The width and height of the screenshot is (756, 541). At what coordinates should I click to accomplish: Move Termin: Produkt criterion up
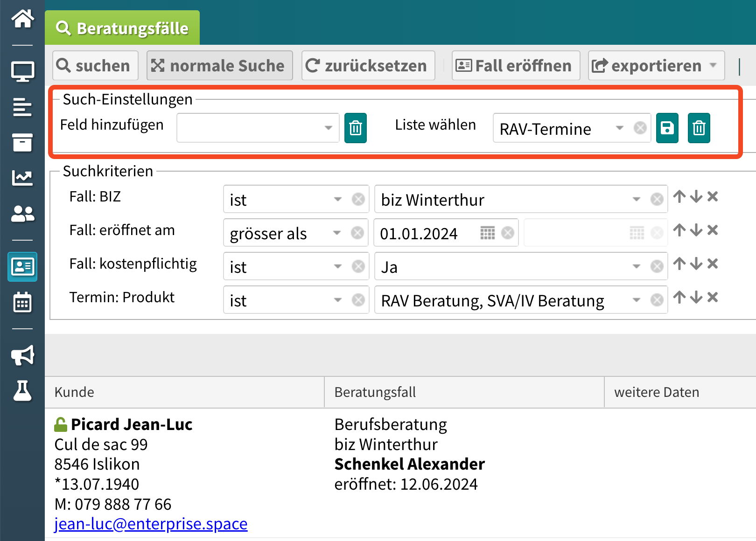(x=679, y=297)
